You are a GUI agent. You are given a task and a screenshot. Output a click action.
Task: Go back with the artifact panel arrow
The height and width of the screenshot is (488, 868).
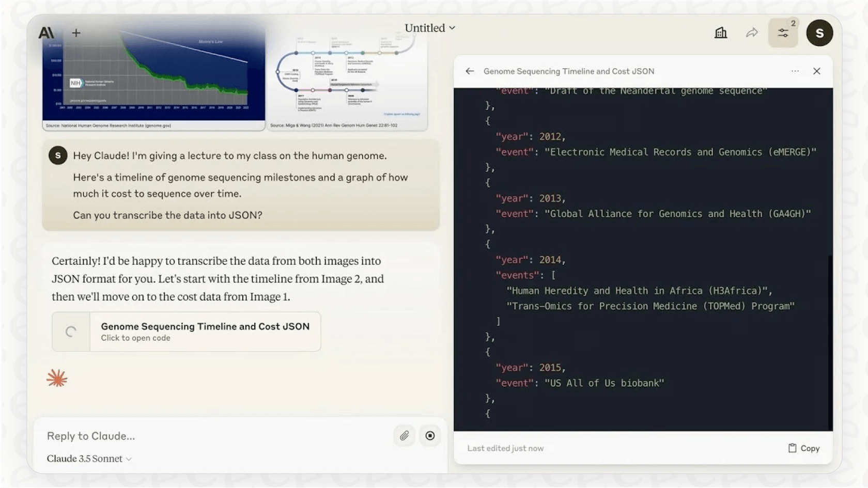470,71
